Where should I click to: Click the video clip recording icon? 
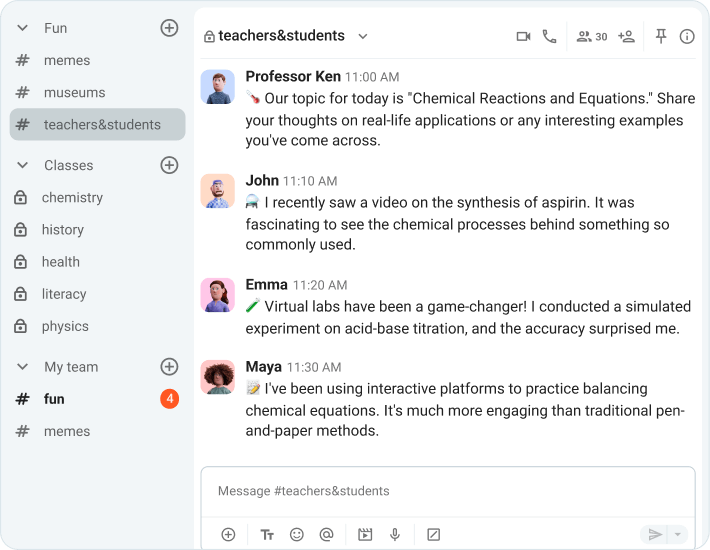(x=365, y=534)
